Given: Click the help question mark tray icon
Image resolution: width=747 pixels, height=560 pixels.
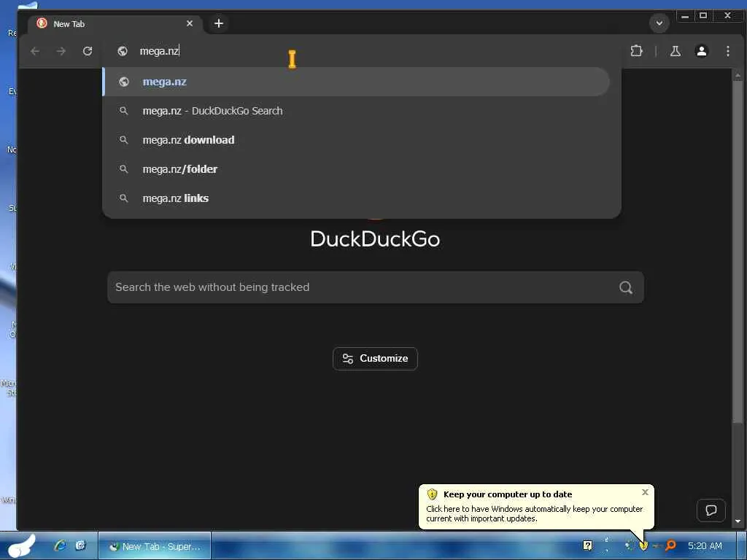Looking at the screenshot, I should [x=588, y=545].
